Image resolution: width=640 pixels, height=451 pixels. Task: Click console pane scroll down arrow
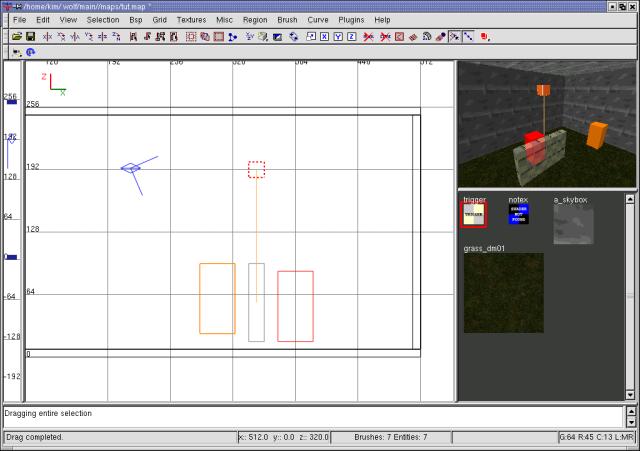coord(631,422)
